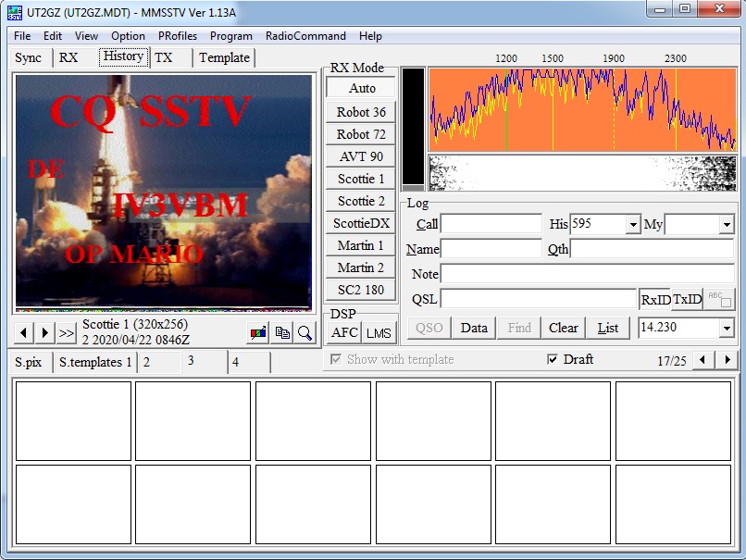This screenshot has height=560, width=746.
Task: Go to next history image arrow
Action: [45, 332]
